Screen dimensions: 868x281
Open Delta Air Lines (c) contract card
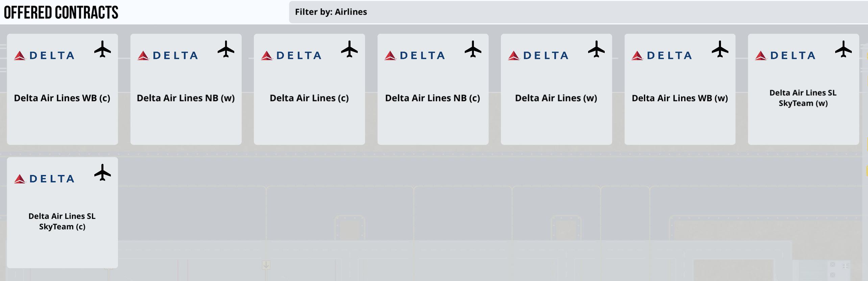[309, 89]
